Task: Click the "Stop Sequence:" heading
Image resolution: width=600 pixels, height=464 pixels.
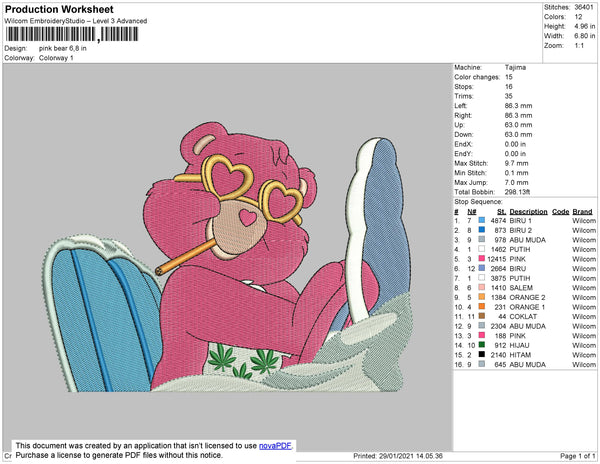Action: (x=478, y=202)
